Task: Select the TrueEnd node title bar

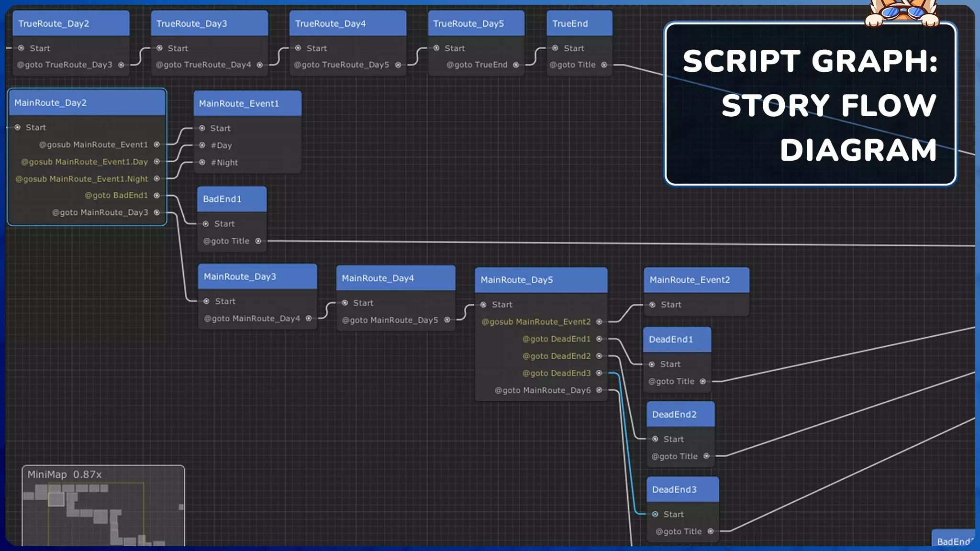Action: pyautogui.click(x=570, y=23)
